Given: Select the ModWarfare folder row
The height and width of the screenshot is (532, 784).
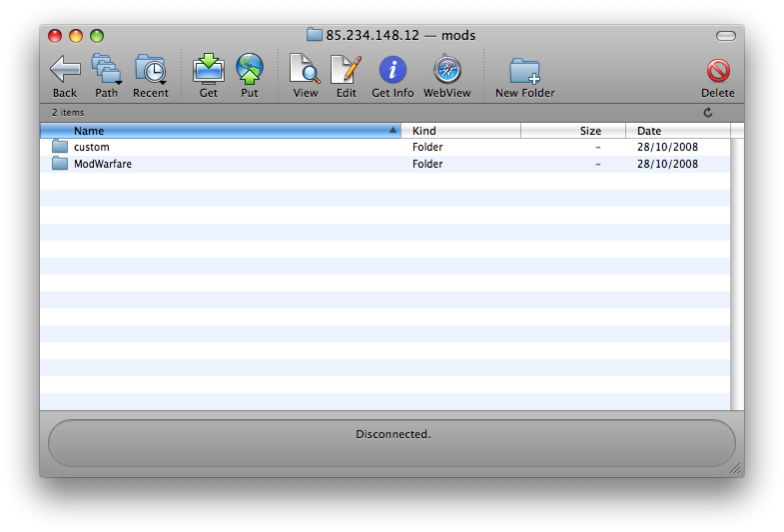Looking at the screenshot, I should (x=385, y=164).
